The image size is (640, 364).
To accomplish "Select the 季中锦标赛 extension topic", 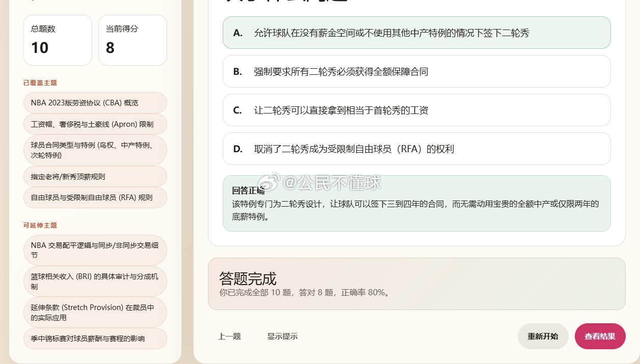I will click(x=95, y=338).
